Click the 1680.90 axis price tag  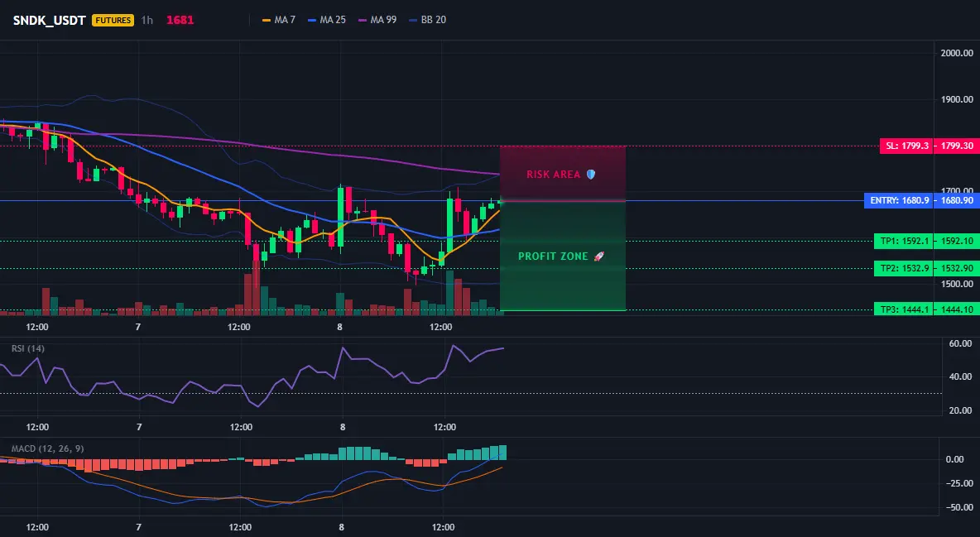pyautogui.click(x=957, y=201)
